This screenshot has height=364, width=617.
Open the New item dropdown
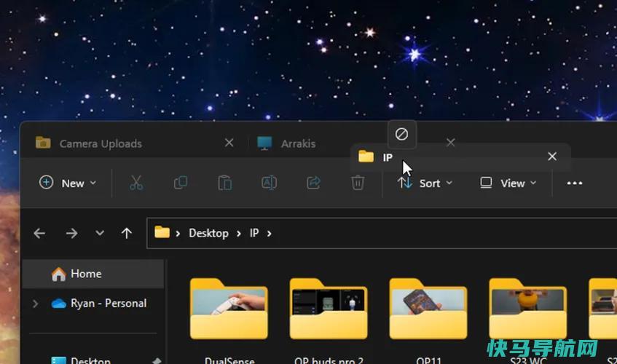68,183
